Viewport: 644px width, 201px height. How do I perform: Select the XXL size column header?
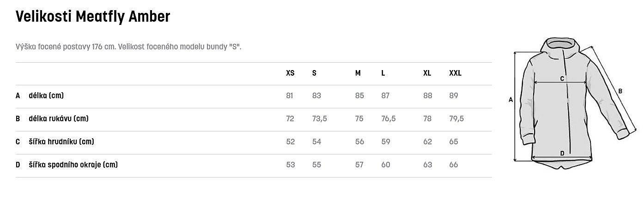[x=455, y=73]
